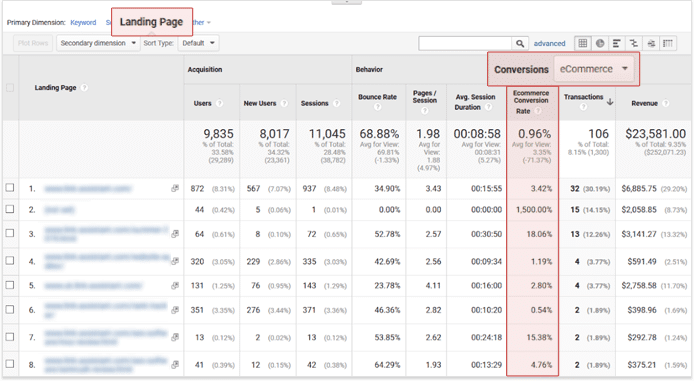Open row 1 landing page in new window

(x=175, y=189)
